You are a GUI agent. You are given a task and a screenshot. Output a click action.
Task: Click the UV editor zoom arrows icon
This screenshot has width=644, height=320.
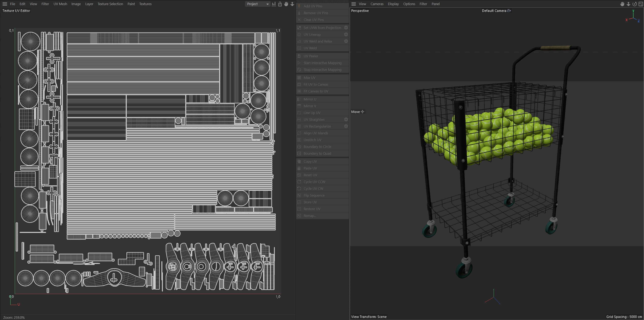pyautogui.click(x=292, y=4)
